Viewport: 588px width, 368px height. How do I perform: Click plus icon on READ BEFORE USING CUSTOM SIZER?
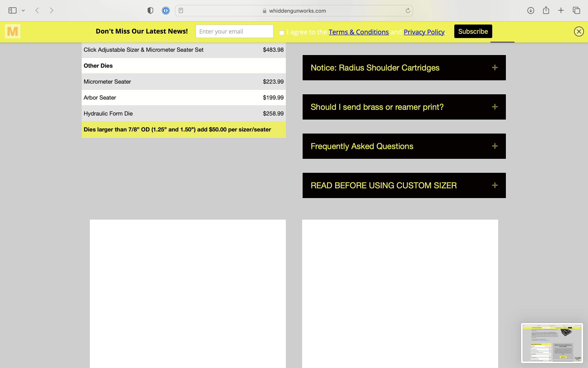coord(495,185)
